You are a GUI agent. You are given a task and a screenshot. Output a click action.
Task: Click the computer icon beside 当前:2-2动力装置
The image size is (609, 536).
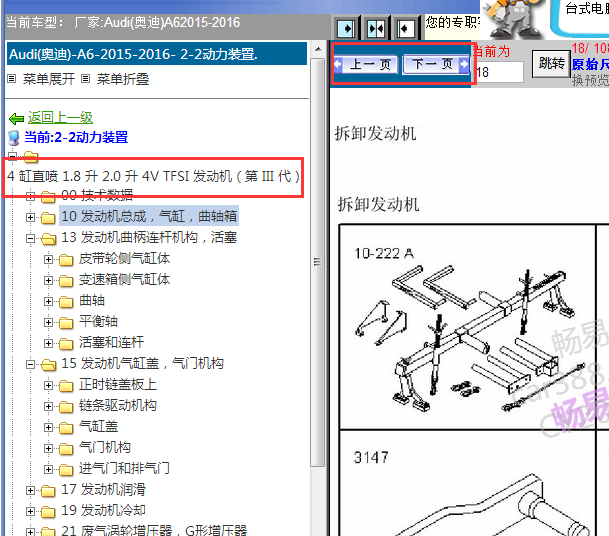pyautogui.click(x=14, y=137)
